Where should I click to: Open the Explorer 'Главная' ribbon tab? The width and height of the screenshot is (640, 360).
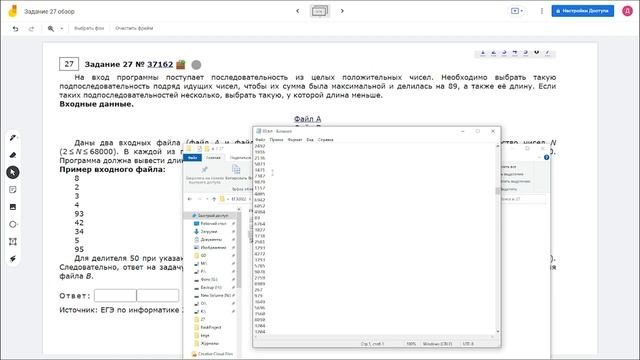(x=213, y=158)
